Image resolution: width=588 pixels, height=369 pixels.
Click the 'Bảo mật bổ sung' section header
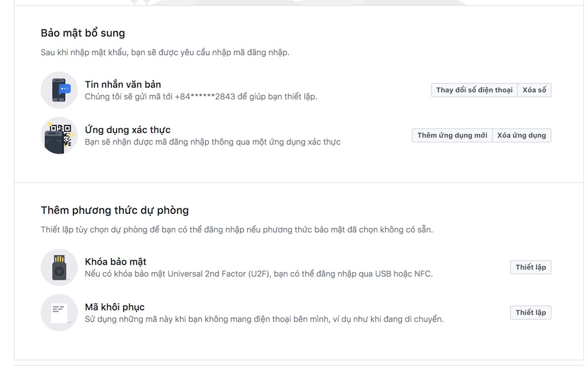pyautogui.click(x=83, y=33)
